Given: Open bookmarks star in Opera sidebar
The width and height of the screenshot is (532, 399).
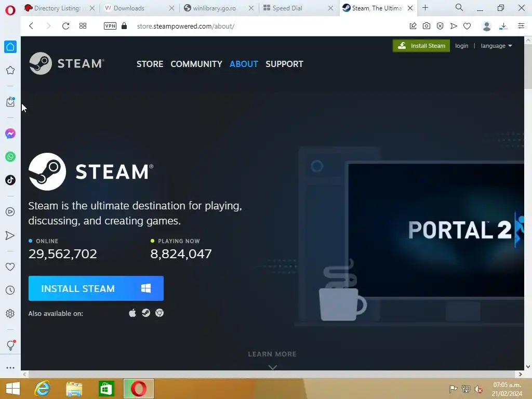Looking at the screenshot, I should point(10,70).
